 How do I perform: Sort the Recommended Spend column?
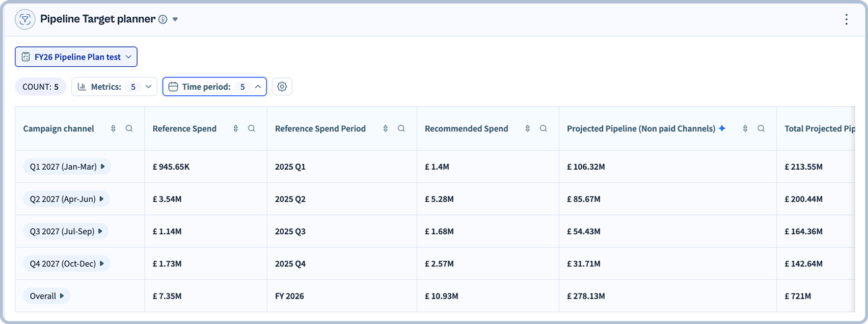[x=528, y=129]
